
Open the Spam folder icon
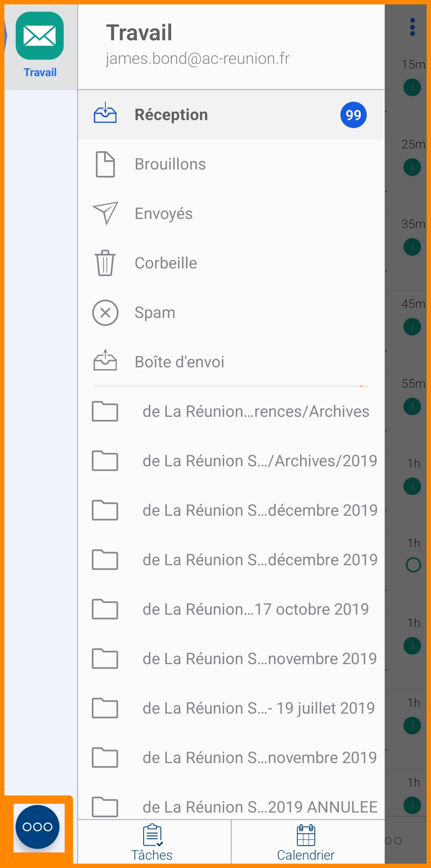pyautogui.click(x=105, y=313)
